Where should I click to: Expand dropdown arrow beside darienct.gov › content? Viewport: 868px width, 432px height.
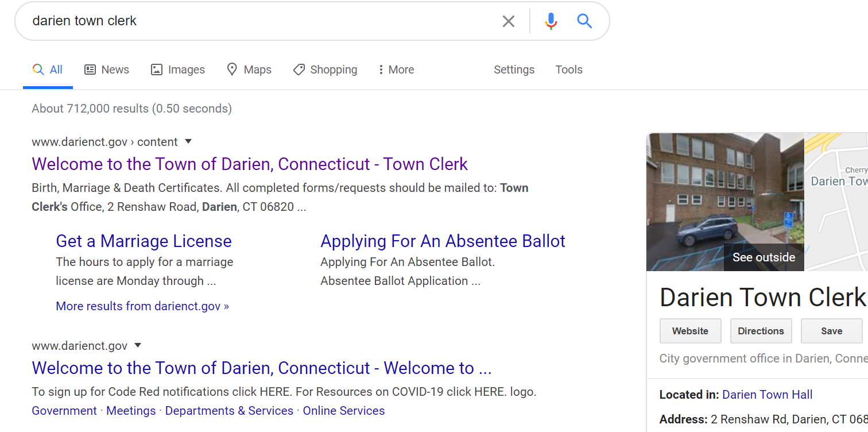188,142
